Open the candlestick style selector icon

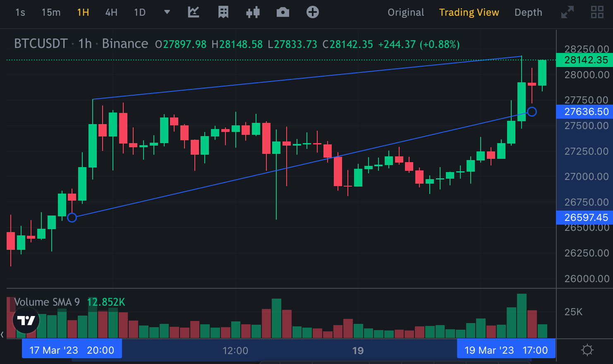253,12
